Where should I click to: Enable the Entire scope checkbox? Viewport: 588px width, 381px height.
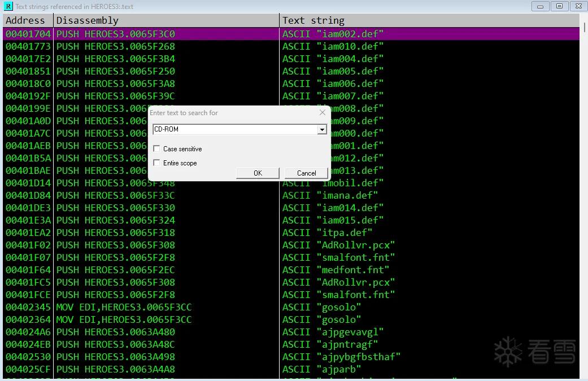(x=157, y=163)
